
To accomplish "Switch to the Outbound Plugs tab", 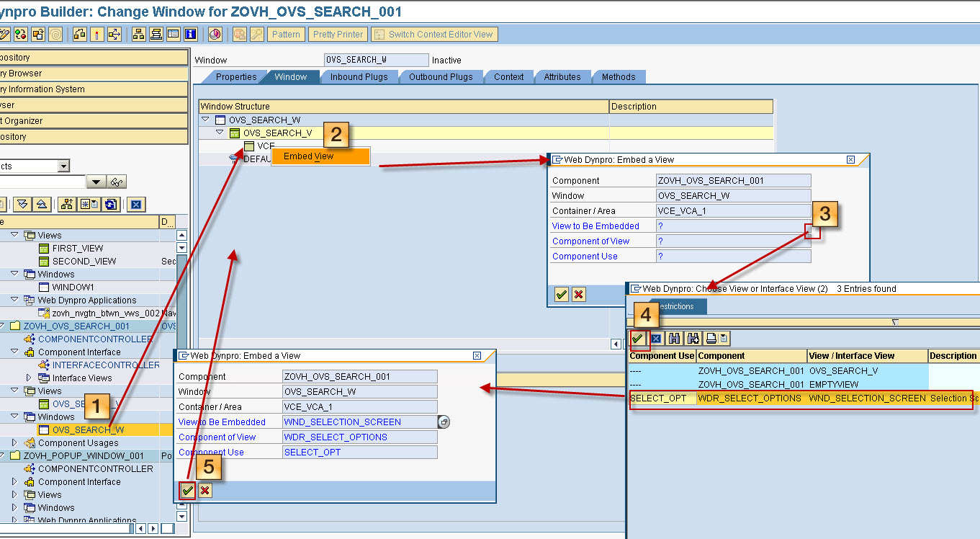I will (441, 76).
